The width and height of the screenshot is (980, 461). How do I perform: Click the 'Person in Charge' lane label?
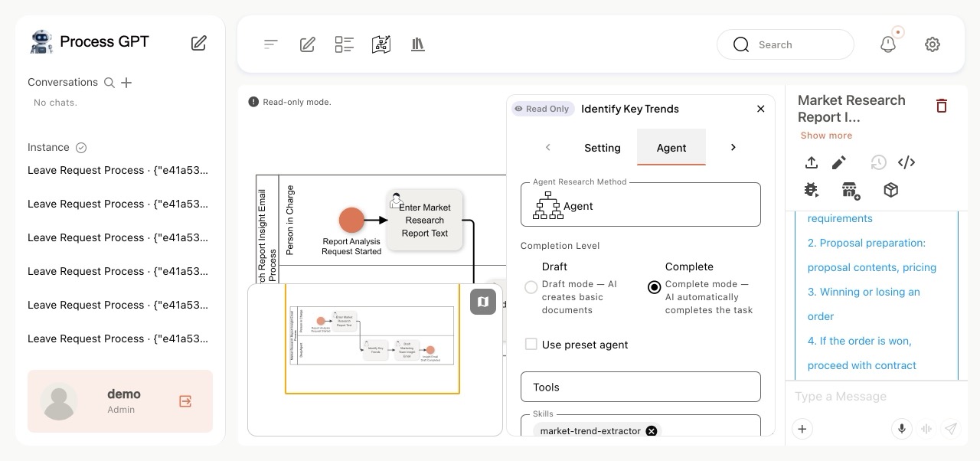(x=289, y=220)
